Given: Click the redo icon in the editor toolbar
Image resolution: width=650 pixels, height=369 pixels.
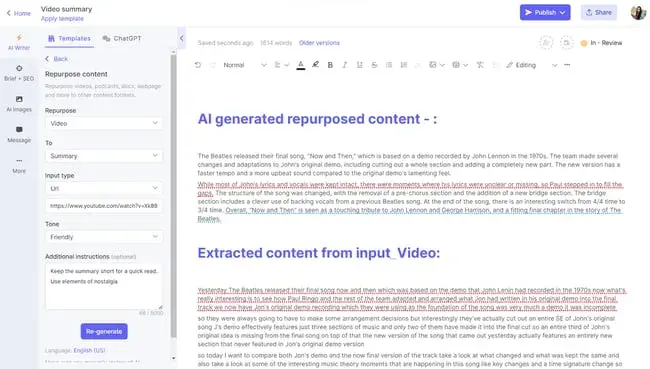Looking at the screenshot, I should click(213, 65).
